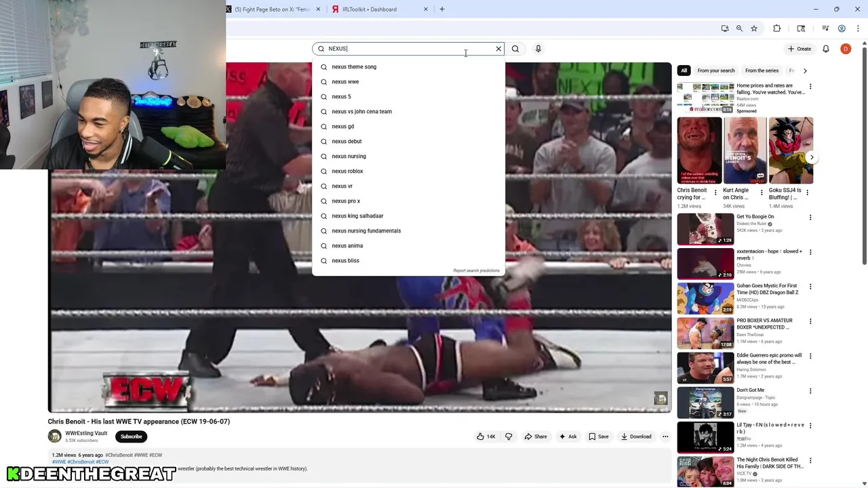868x488 pixels.
Task: Bookmark this page with star icon
Action: 754,28
